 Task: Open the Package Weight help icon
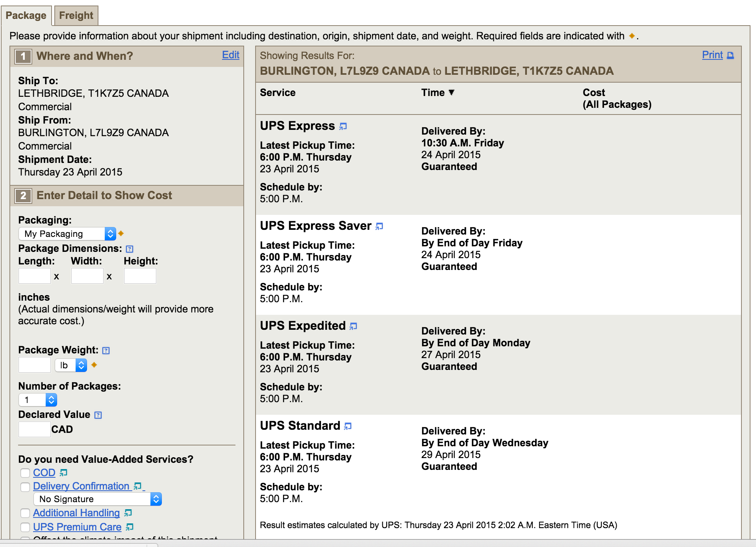pyautogui.click(x=106, y=351)
